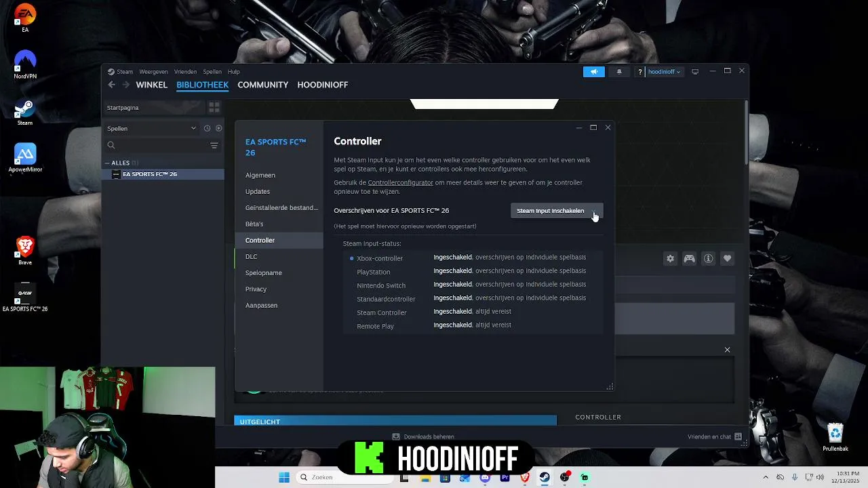Open the Bèta's settings section
This screenshot has width=868, height=488.
[x=254, y=224]
